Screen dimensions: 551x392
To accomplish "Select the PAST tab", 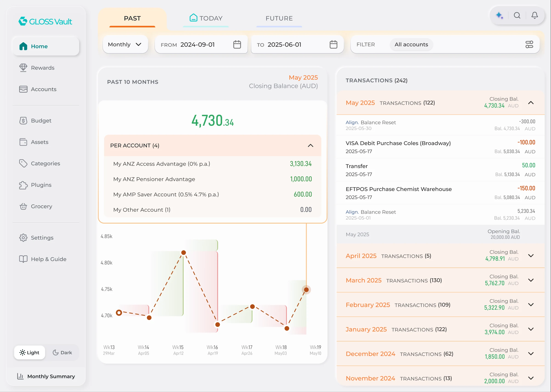I will point(132,18).
